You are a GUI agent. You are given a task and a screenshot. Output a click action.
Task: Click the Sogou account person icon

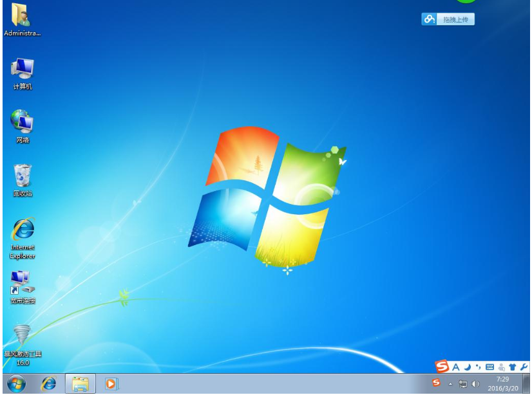tap(501, 367)
